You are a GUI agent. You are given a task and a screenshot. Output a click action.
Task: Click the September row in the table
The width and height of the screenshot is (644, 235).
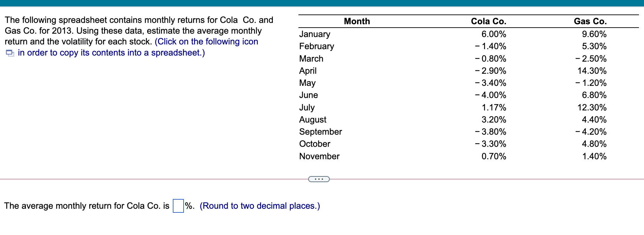pos(320,132)
